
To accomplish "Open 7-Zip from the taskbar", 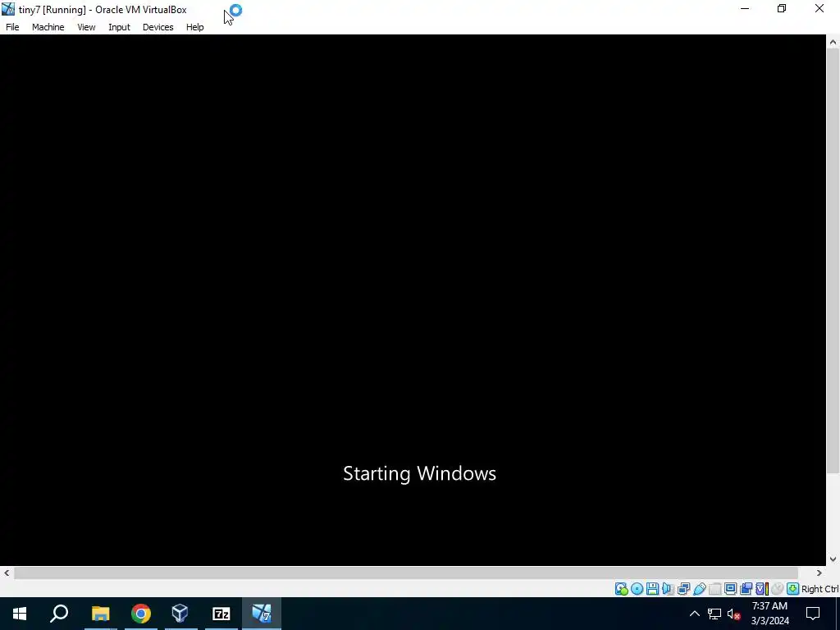I will pos(221,614).
